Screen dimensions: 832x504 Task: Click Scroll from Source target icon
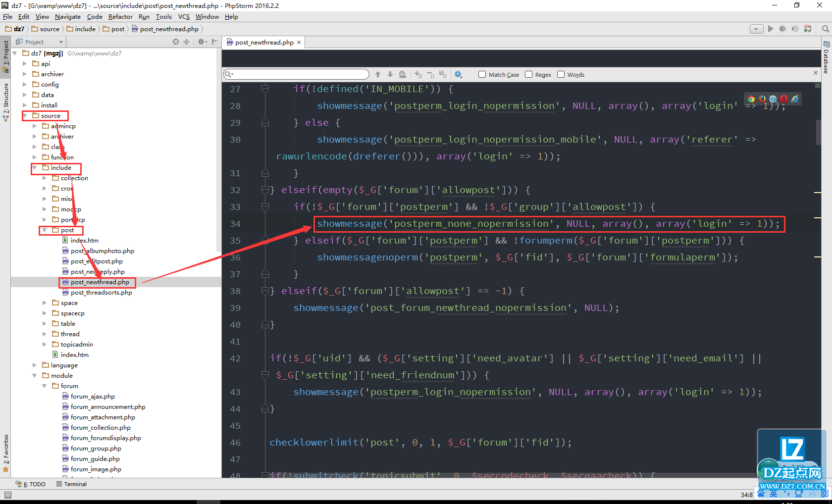[176, 42]
